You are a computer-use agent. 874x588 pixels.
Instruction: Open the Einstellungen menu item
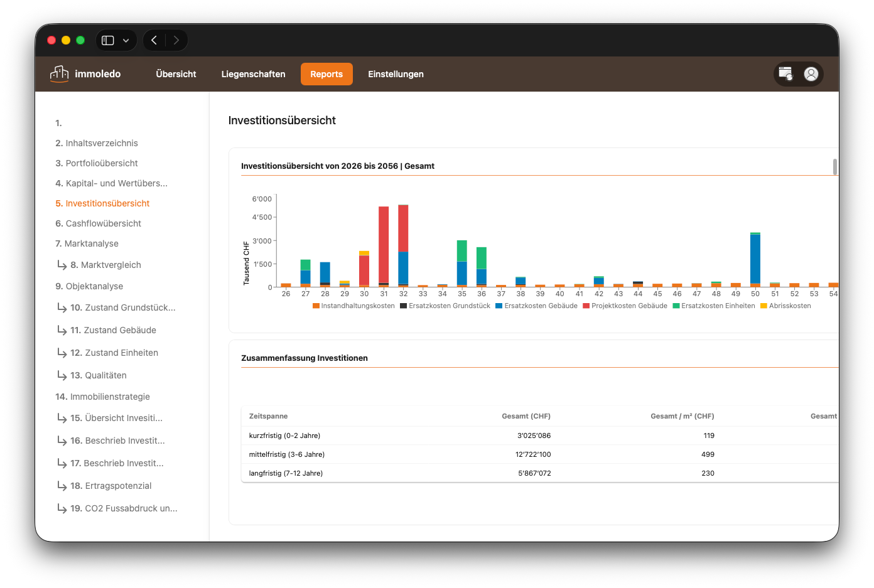396,74
